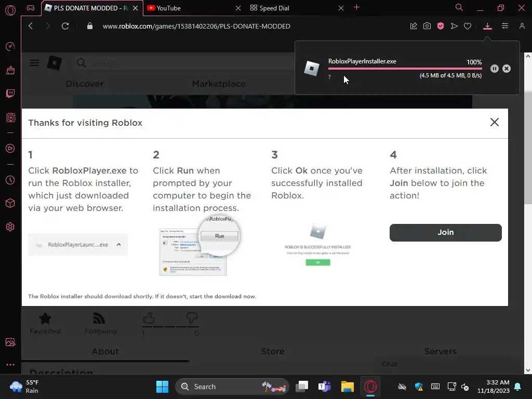The image size is (532, 399).
Task: Click the Roblox search field
Action: coord(183,63)
